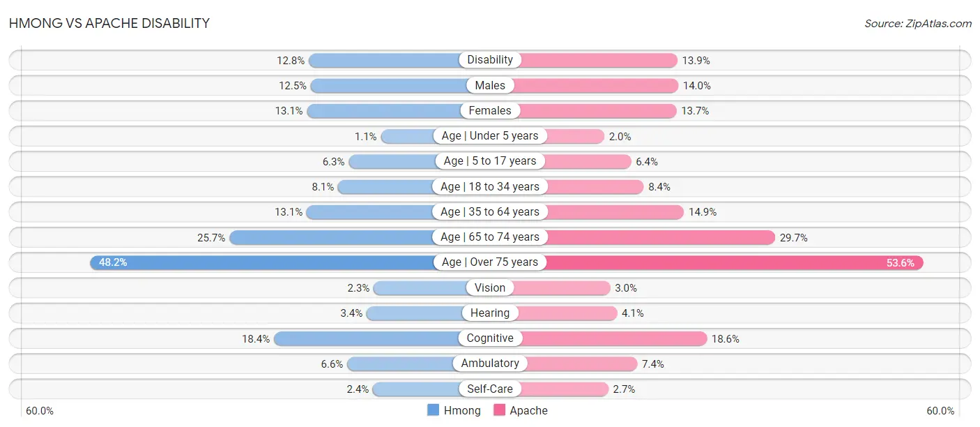Click the Age Under 5 years label
The height and width of the screenshot is (427, 980).
pyautogui.click(x=490, y=136)
